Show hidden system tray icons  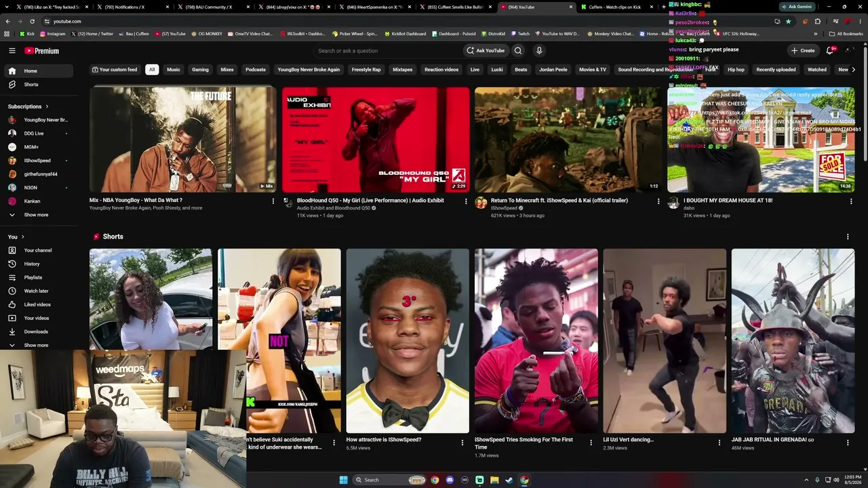tap(806, 480)
